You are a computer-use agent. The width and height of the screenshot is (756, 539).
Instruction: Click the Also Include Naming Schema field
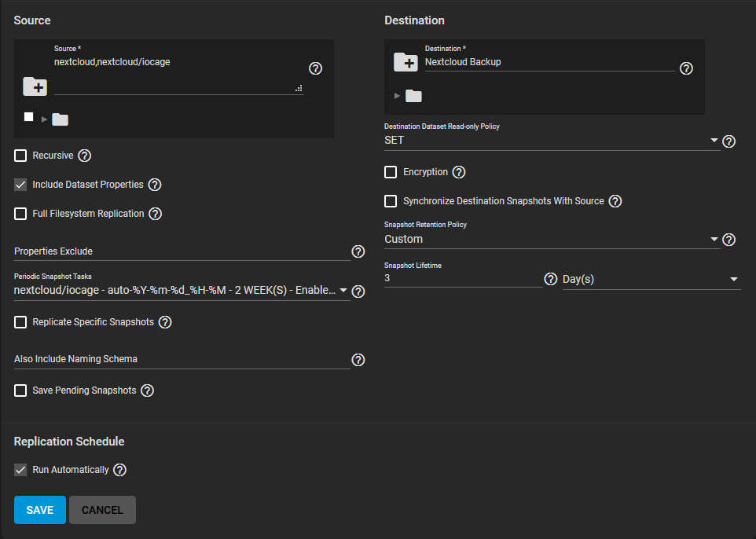182,359
